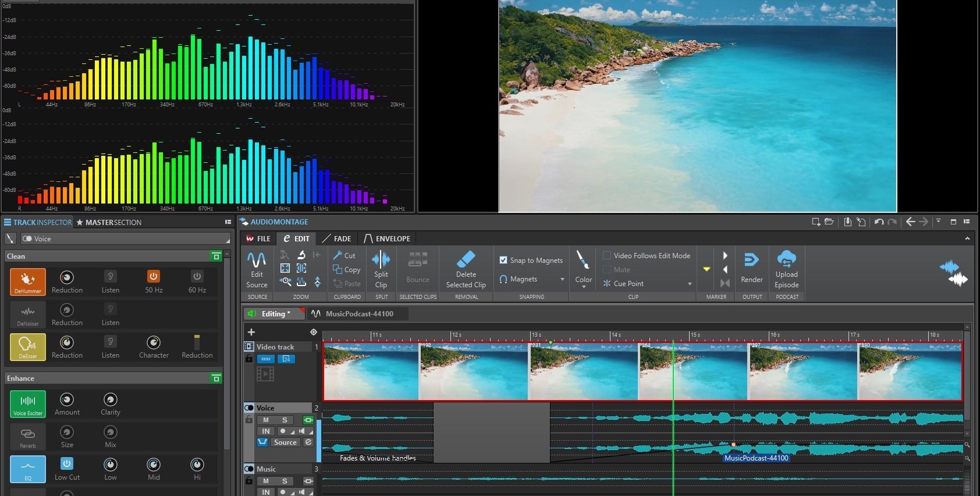Click the Upload Episode cloud icon
980x496 pixels.
[x=786, y=259]
